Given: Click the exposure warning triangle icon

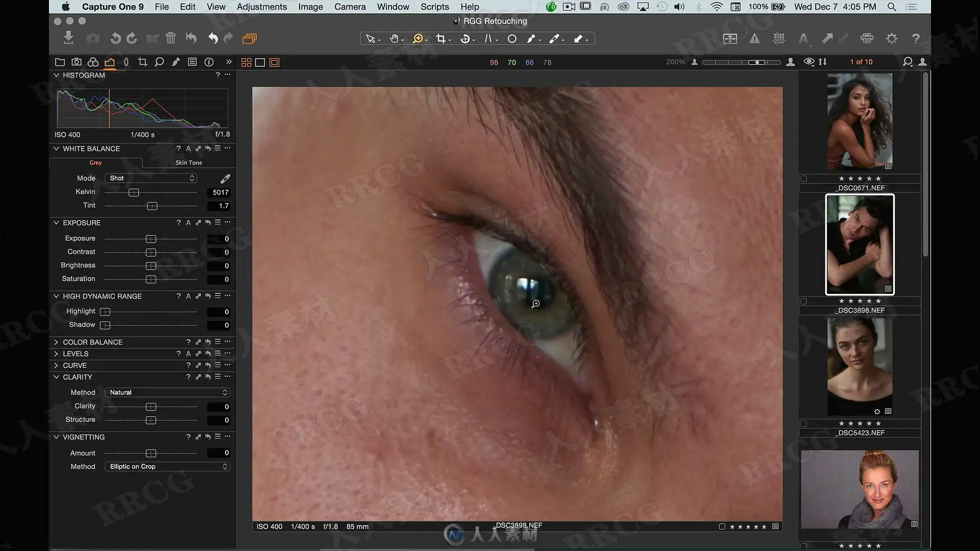Looking at the screenshot, I should pyautogui.click(x=754, y=39).
